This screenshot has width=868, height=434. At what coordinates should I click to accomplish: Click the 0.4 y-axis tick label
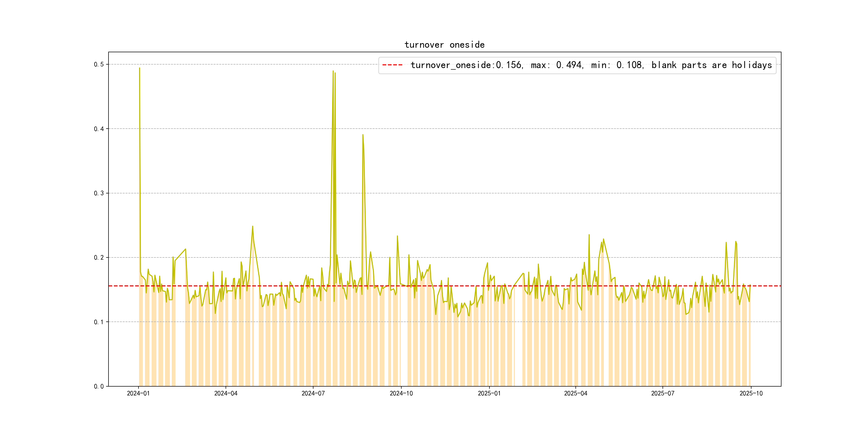click(99, 129)
